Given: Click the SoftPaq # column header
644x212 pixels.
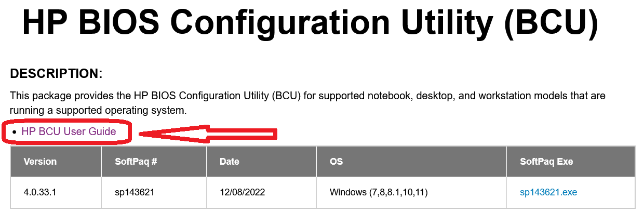Looking at the screenshot, I should (x=136, y=162).
